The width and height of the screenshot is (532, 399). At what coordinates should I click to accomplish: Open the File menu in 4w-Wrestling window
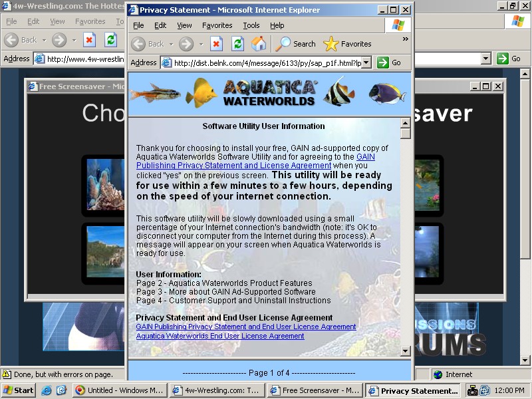coord(11,21)
